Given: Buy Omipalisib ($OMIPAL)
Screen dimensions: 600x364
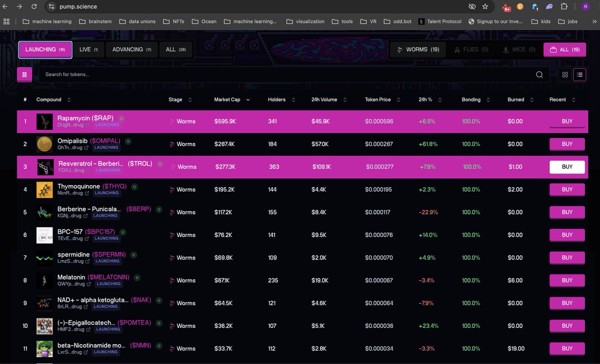Looking at the screenshot, I should (567, 144).
